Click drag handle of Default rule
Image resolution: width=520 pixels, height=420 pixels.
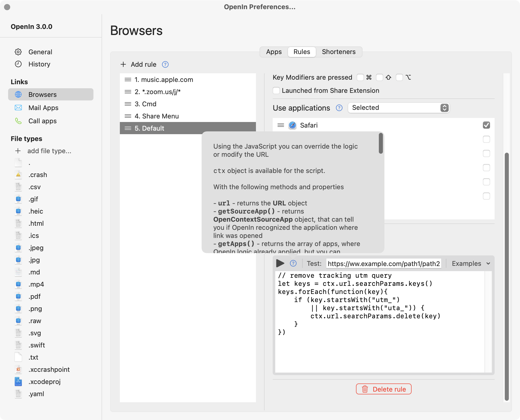click(128, 128)
